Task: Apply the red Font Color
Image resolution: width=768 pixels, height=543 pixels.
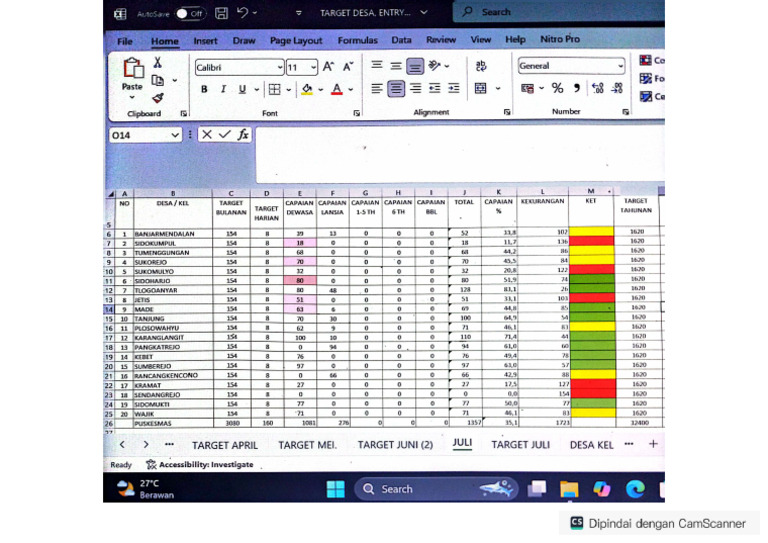Action: point(336,89)
